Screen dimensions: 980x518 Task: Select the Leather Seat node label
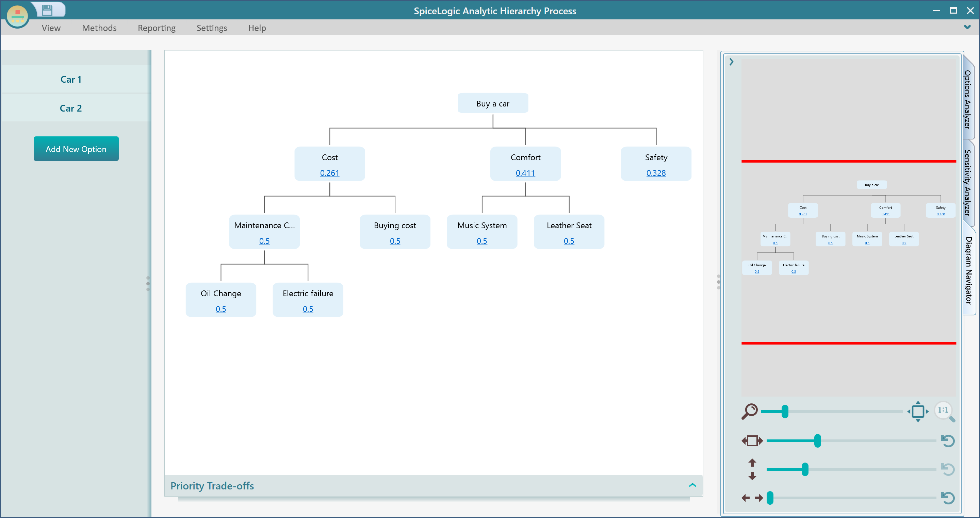point(569,225)
